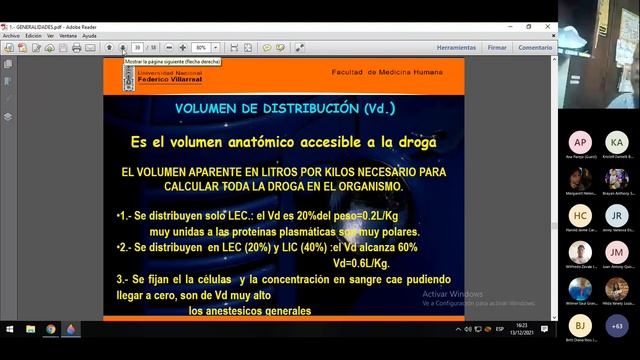Click the Print toolbar icon

pyautogui.click(x=76, y=48)
